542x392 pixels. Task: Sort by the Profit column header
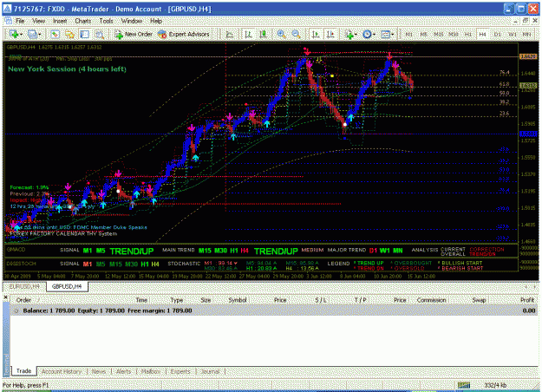tap(527, 300)
